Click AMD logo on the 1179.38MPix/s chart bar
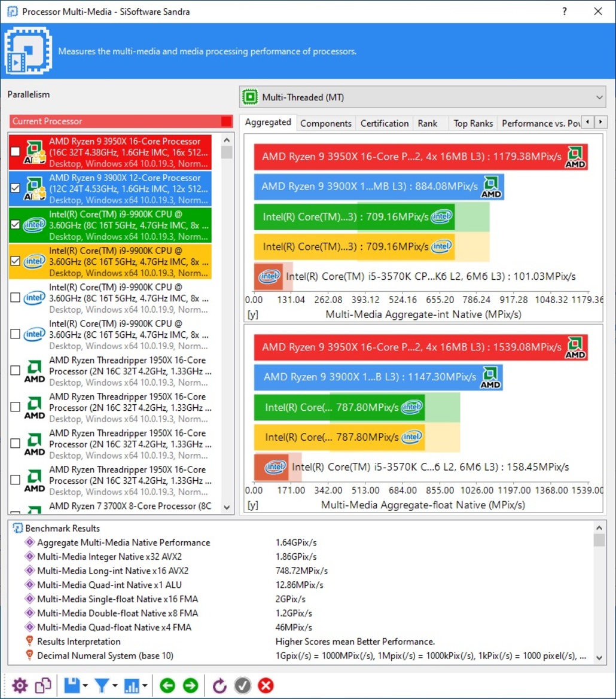The image size is (616, 699). coord(575,157)
